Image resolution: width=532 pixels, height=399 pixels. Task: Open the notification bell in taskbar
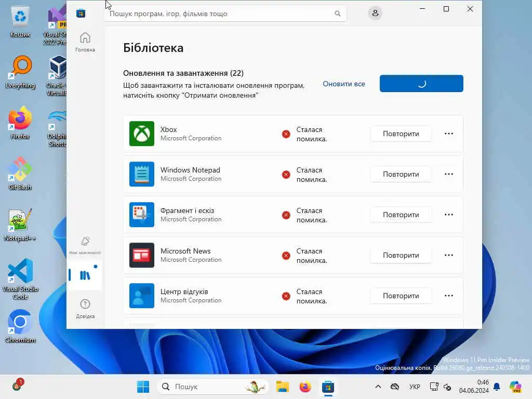[x=497, y=387]
